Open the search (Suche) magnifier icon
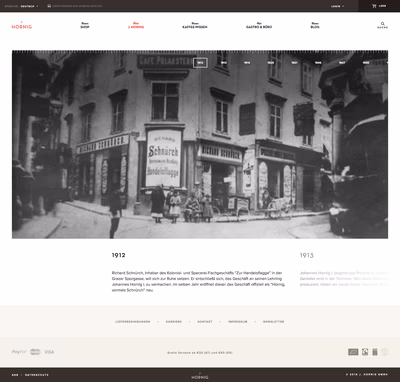The width and height of the screenshot is (400, 382). (382, 24)
